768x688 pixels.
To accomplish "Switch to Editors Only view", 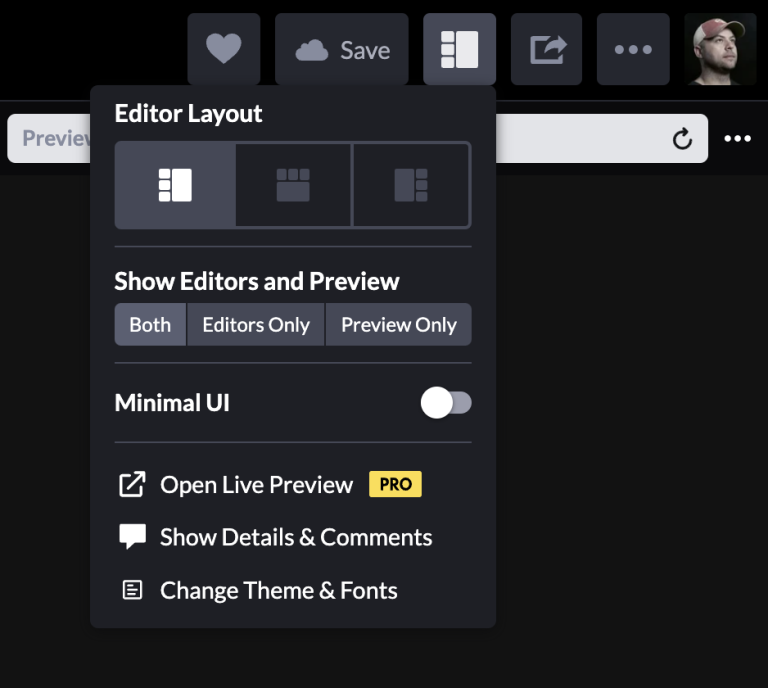I will click(x=256, y=325).
